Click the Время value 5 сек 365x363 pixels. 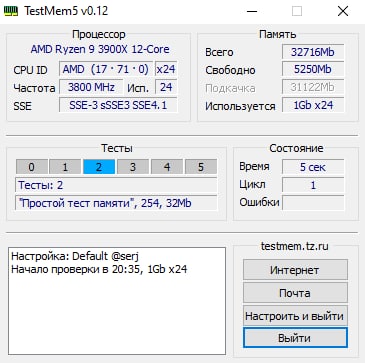click(313, 167)
